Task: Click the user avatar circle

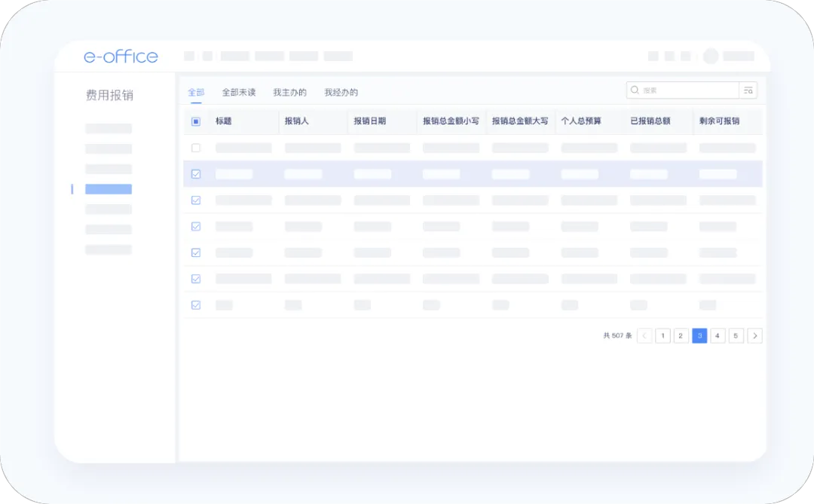Action: [x=710, y=57]
